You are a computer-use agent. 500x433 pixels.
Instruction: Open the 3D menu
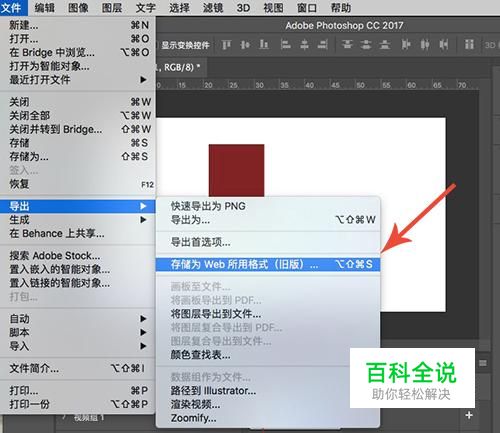(243, 7)
